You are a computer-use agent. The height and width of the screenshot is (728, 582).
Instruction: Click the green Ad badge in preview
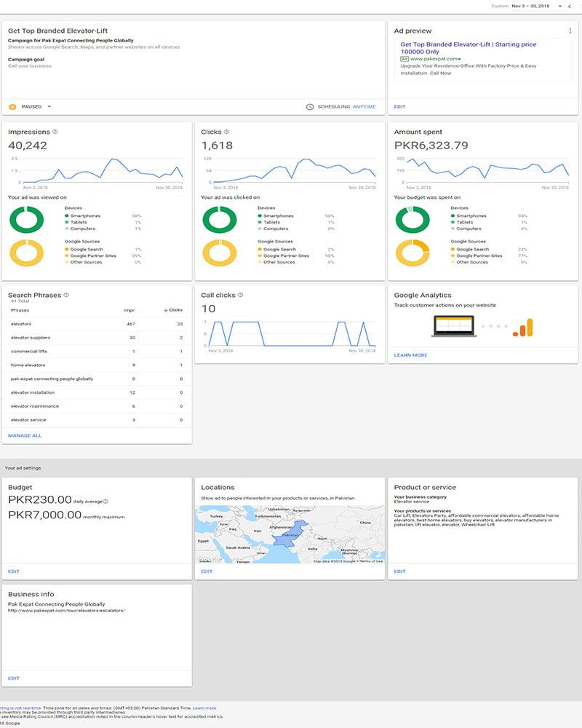tap(404, 59)
